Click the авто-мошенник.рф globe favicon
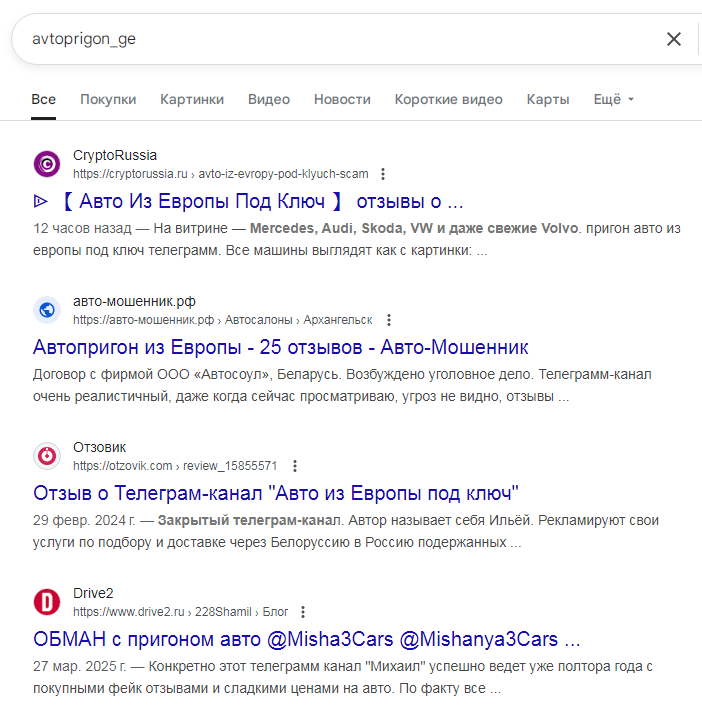Screen dimensions: 702x712 [46, 310]
